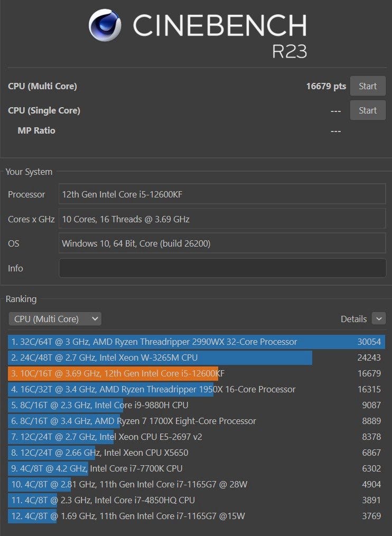Start the CPU Single Core test
The image size is (392, 536).
point(368,110)
